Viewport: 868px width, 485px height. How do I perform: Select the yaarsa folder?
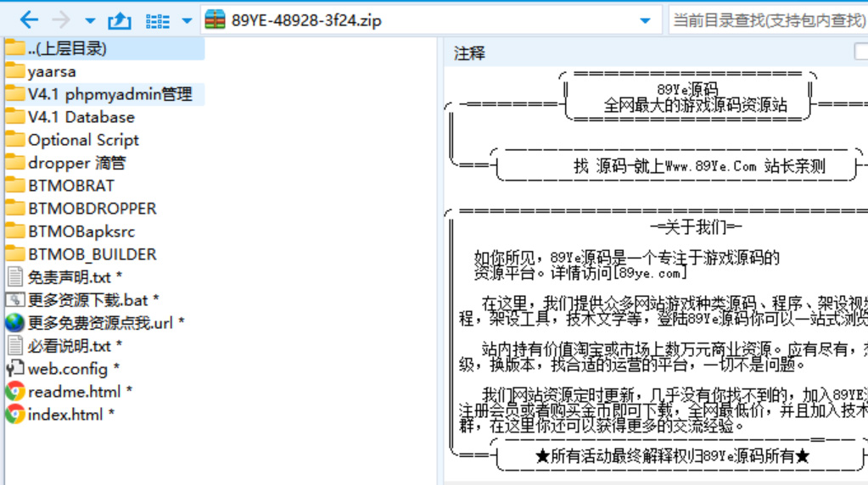coord(52,71)
